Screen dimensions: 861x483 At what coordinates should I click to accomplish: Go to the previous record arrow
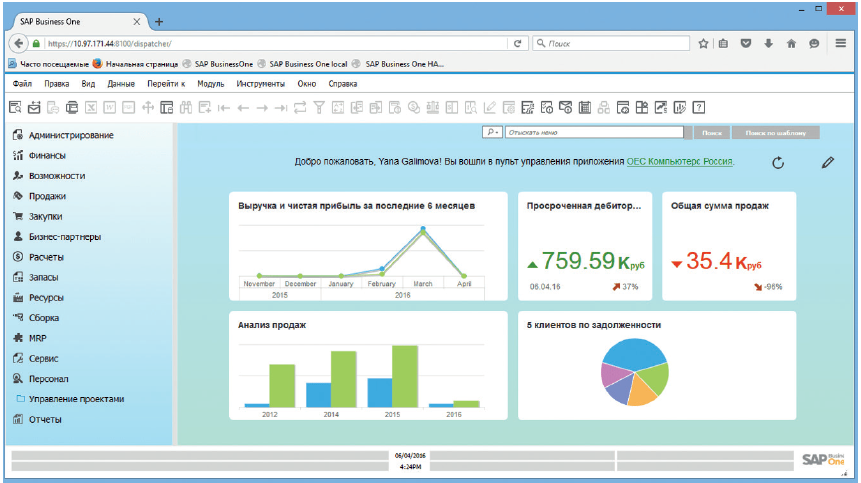[243, 108]
